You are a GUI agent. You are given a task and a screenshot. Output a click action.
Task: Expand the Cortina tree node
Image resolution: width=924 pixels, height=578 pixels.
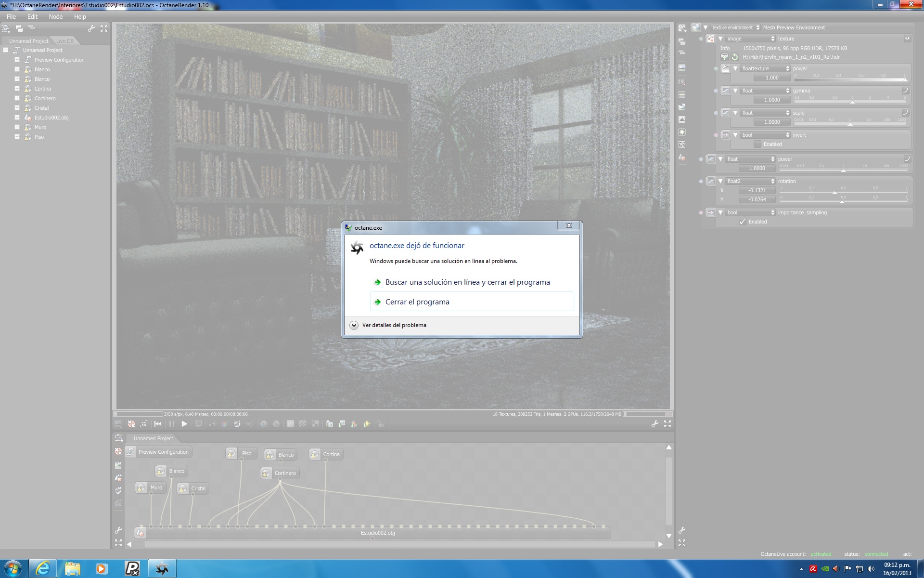[x=17, y=89]
